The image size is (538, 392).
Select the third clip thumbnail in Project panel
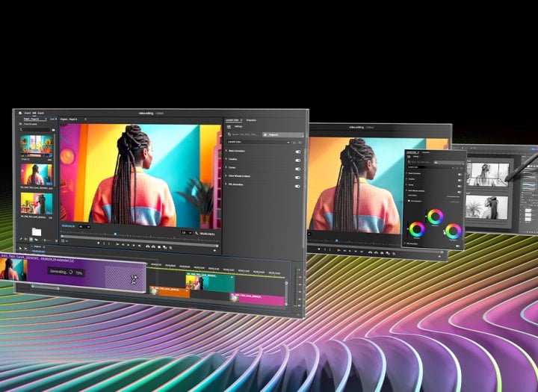[x=37, y=203]
